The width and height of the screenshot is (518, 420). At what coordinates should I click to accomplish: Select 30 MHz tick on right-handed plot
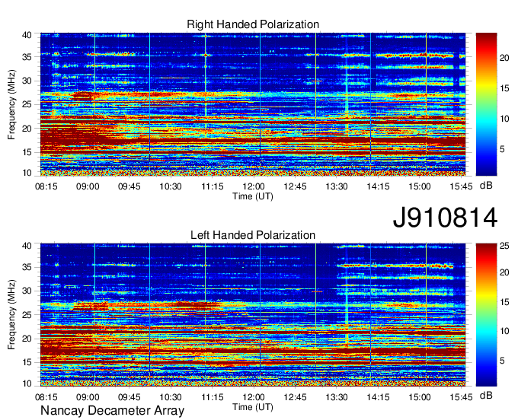27,81
